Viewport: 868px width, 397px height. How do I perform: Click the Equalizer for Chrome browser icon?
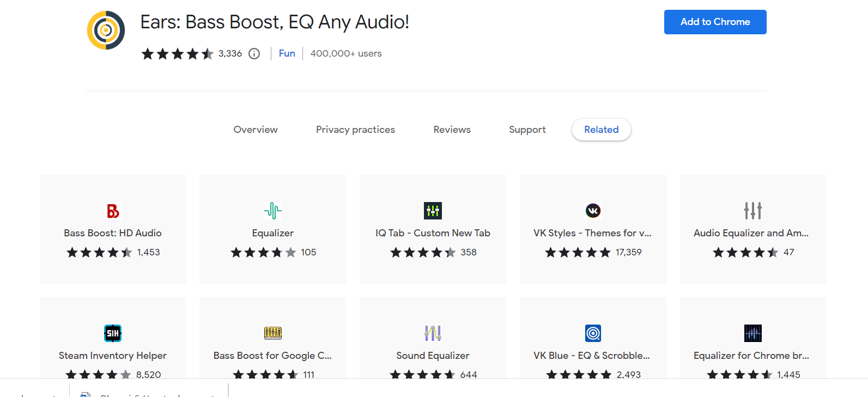click(x=753, y=333)
